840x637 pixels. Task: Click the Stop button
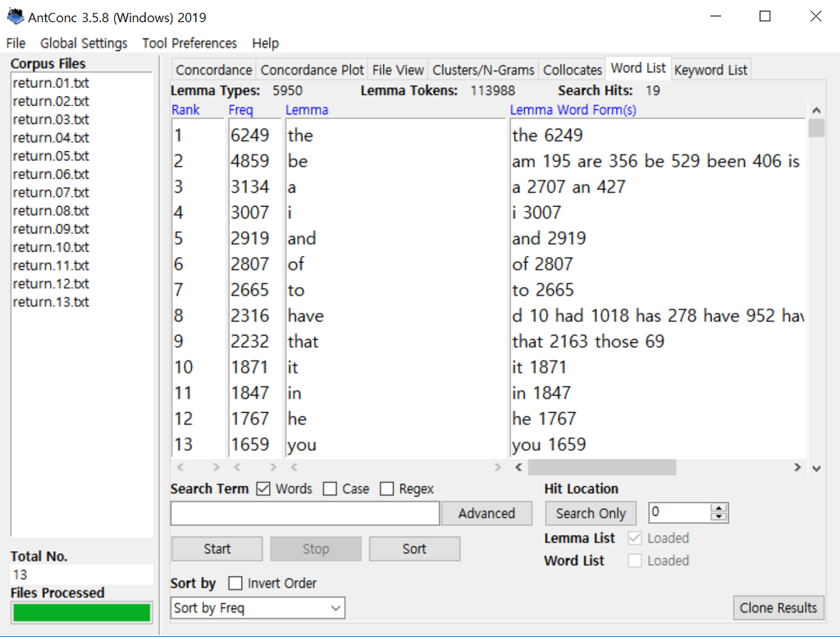316,549
